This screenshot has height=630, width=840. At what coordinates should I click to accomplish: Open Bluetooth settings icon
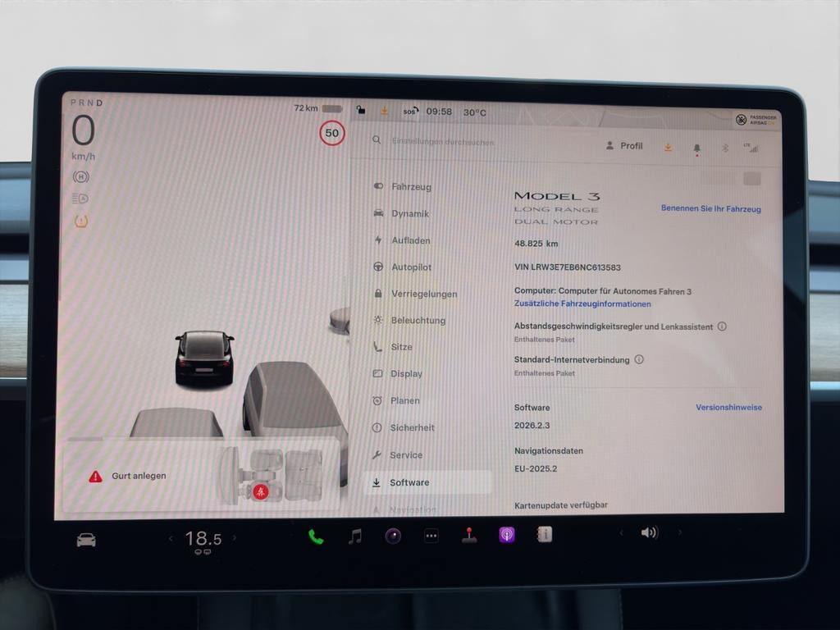[725, 148]
